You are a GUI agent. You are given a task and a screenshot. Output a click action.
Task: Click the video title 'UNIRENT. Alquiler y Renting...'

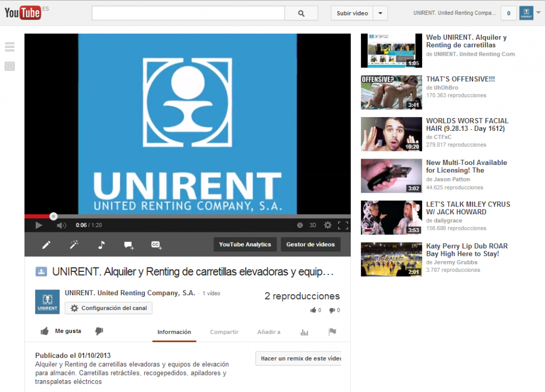click(x=193, y=271)
